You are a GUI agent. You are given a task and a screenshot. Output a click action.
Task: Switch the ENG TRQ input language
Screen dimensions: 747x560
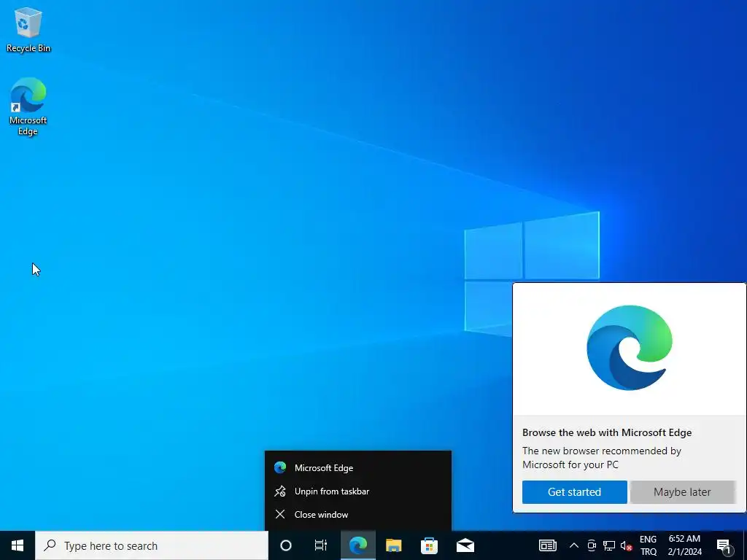click(x=649, y=545)
